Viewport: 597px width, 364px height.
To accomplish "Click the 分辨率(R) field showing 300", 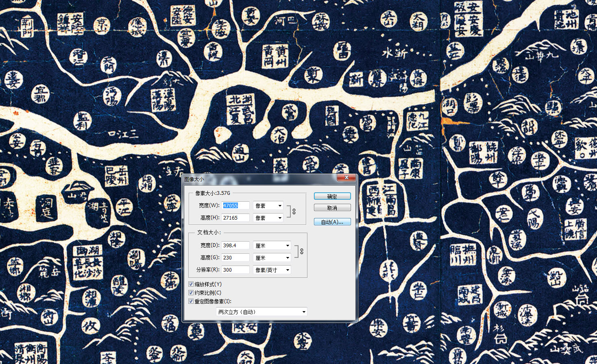I will pyautogui.click(x=235, y=270).
